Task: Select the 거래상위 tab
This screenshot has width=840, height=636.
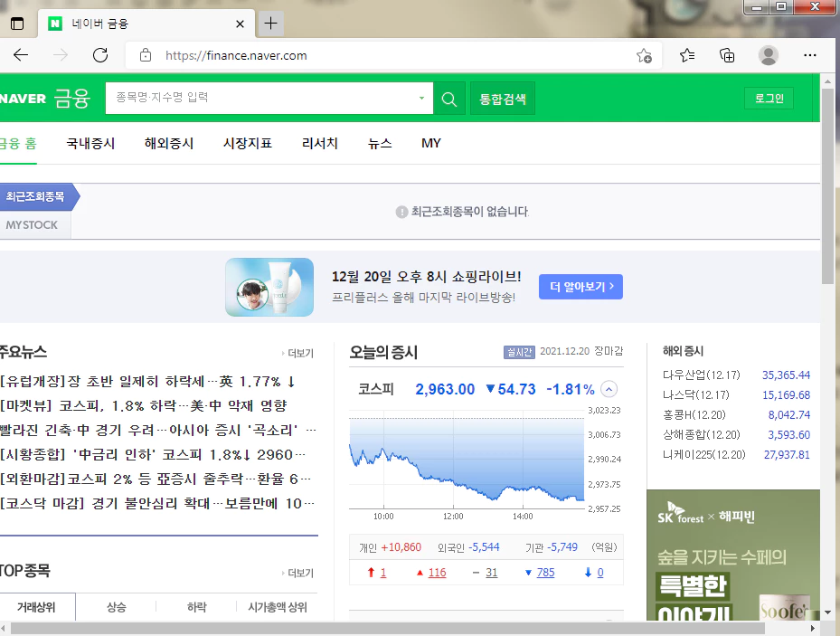Action: (x=36, y=607)
